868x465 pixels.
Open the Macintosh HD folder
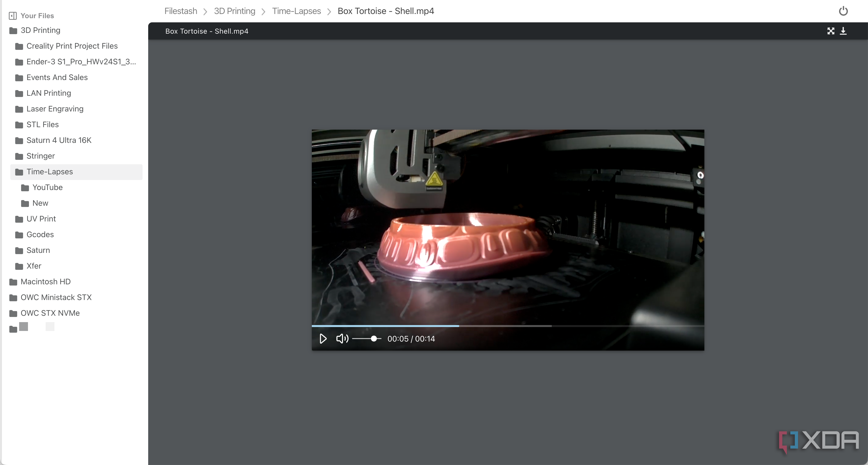click(x=45, y=282)
